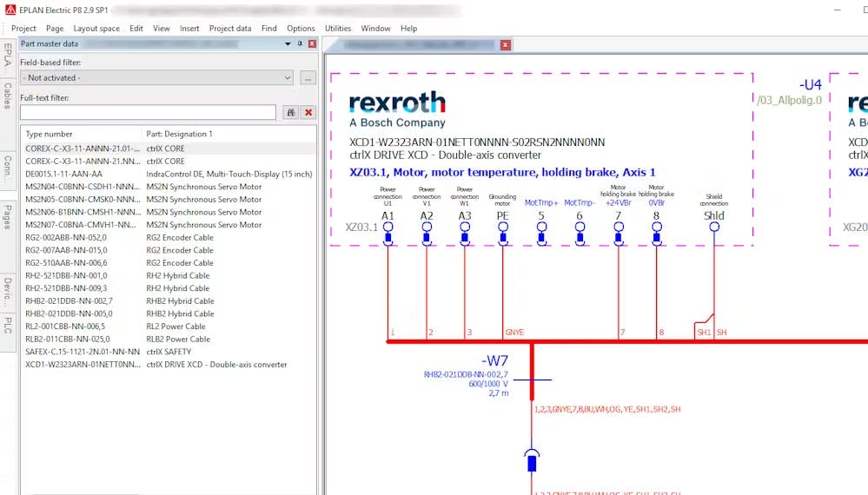Select part DE0015.1-11-AAN-AA

(x=169, y=174)
